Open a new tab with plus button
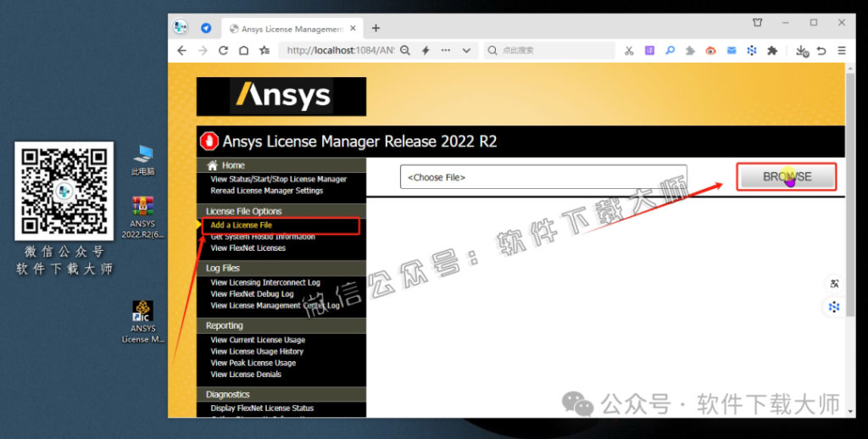 tap(376, 28)
